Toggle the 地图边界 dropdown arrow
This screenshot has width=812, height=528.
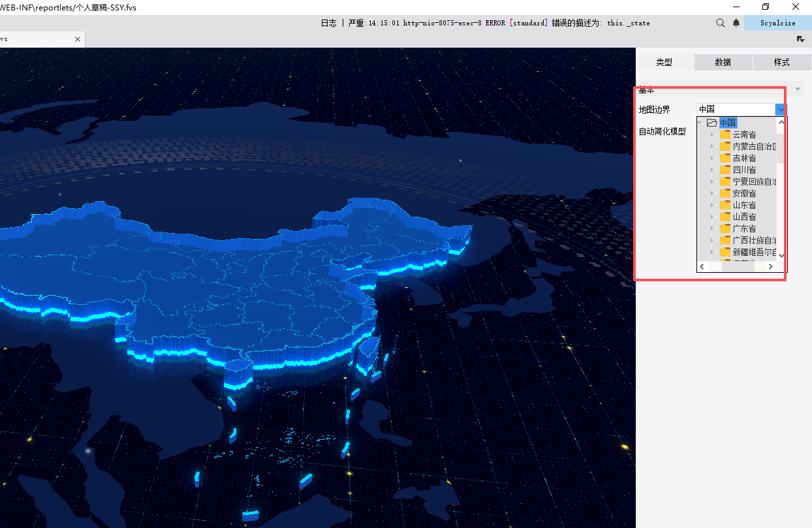tap(781, 110)
